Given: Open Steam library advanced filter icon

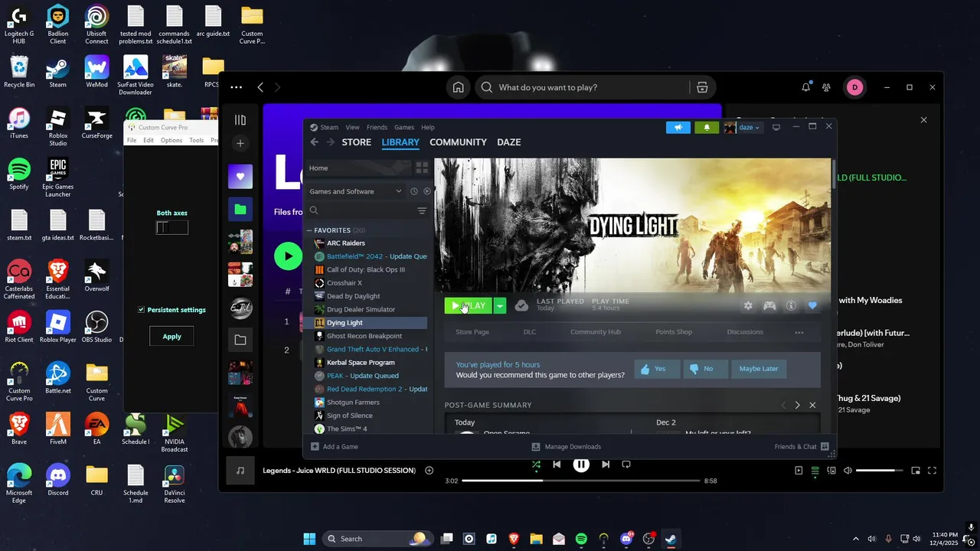Looking at the screenshot, I should pyautogui.click(x=422, y=210).
